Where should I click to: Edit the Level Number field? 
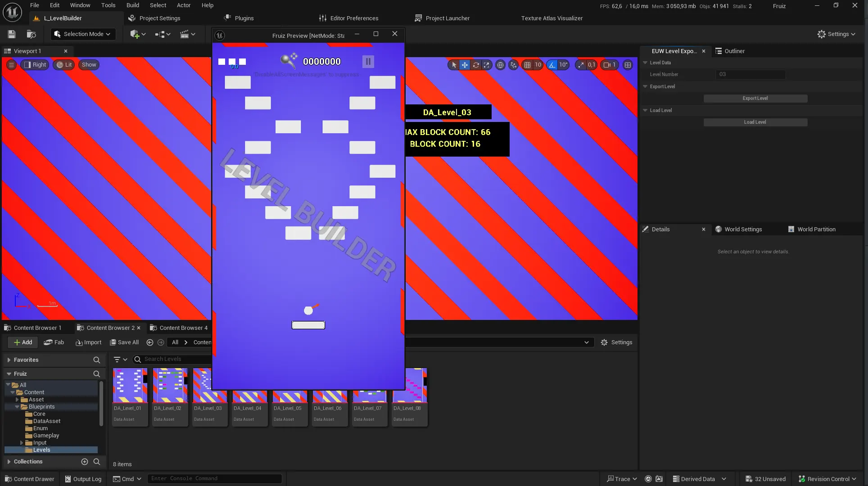coord(750,75)
